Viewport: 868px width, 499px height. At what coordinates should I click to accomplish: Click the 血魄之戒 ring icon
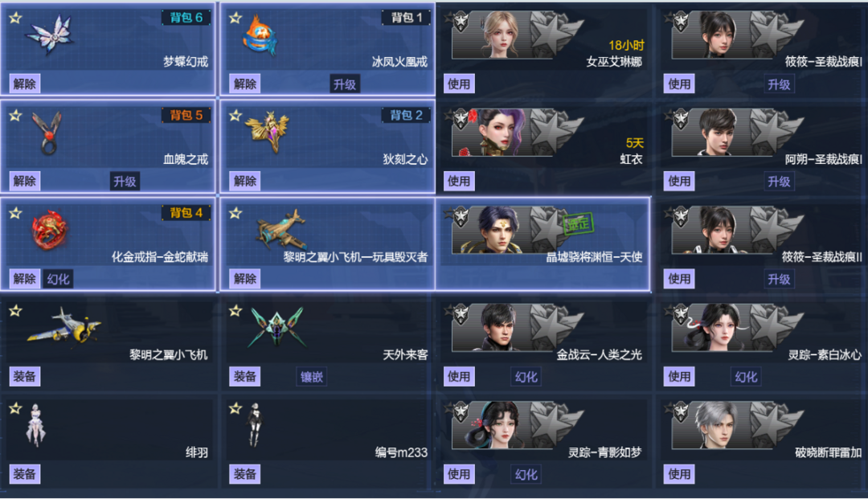(47, 133)
